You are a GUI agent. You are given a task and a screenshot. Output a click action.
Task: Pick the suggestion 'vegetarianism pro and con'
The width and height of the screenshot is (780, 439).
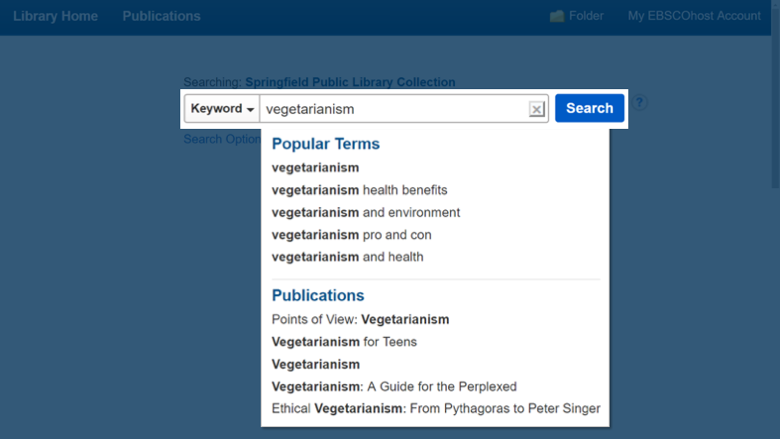[x=351, y=235]
